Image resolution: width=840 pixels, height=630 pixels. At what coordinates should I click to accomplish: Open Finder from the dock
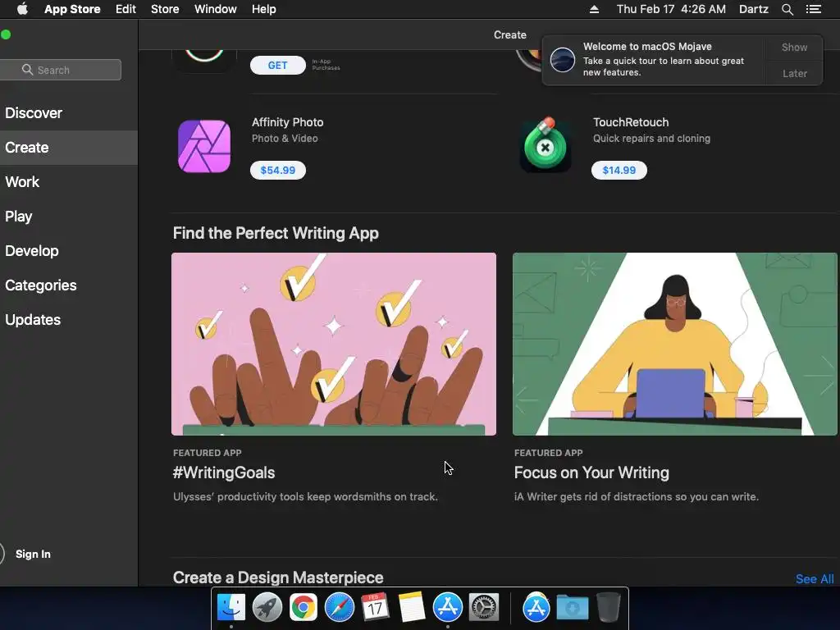point(231,608)
